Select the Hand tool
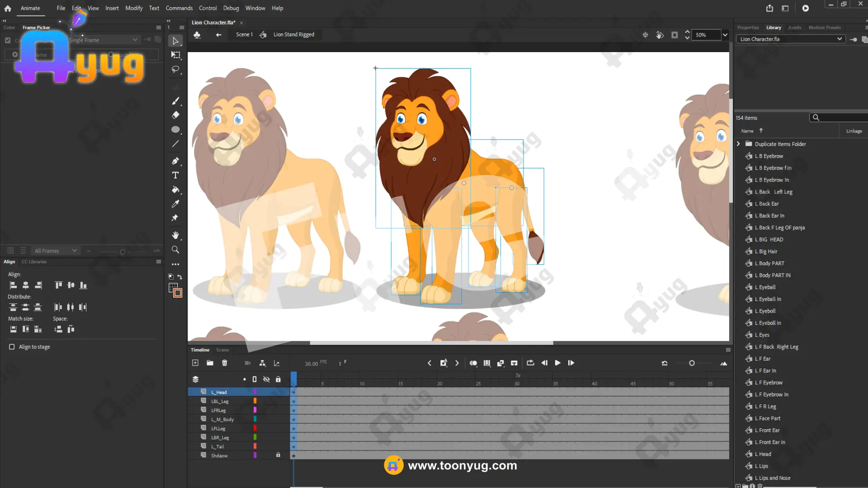Viewport: 868px width, 488px height. [x=175, y=235]
